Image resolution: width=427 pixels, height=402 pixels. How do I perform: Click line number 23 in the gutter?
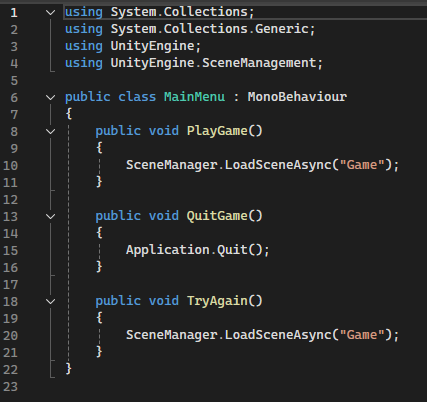pyautogui.click(x=10, y=387)
